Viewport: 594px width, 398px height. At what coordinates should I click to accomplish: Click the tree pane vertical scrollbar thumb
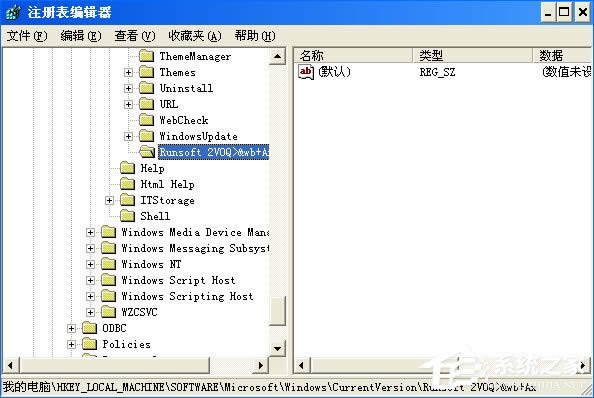point(278,311)
